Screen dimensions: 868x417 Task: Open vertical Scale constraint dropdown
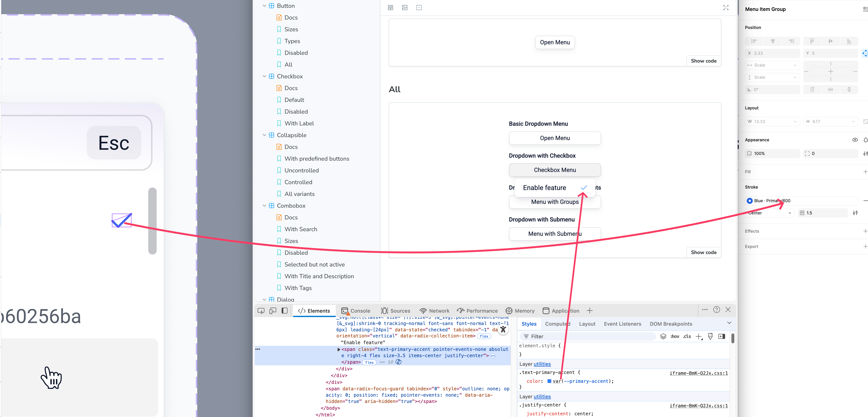tap(772, 77)
